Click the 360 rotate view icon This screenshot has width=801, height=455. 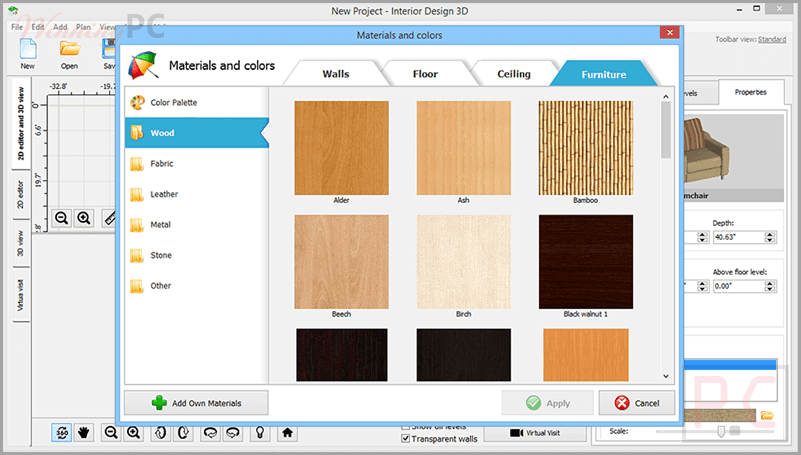click(62, 433)
